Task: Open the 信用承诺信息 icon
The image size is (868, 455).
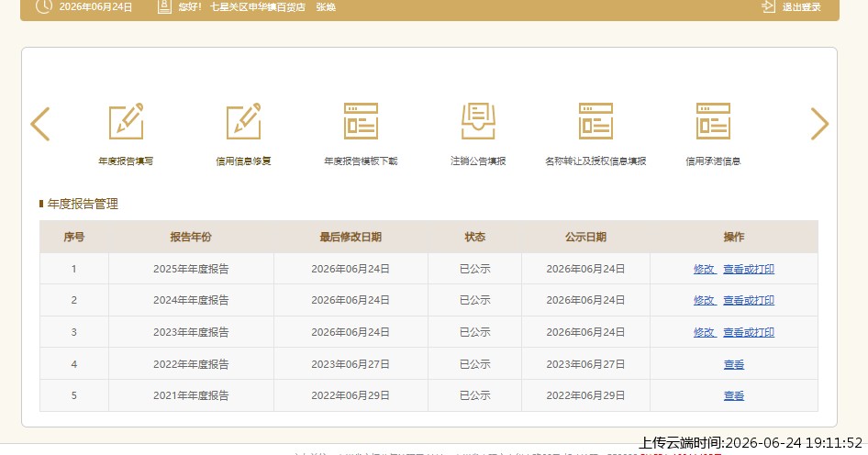Action: coord(713,121)
